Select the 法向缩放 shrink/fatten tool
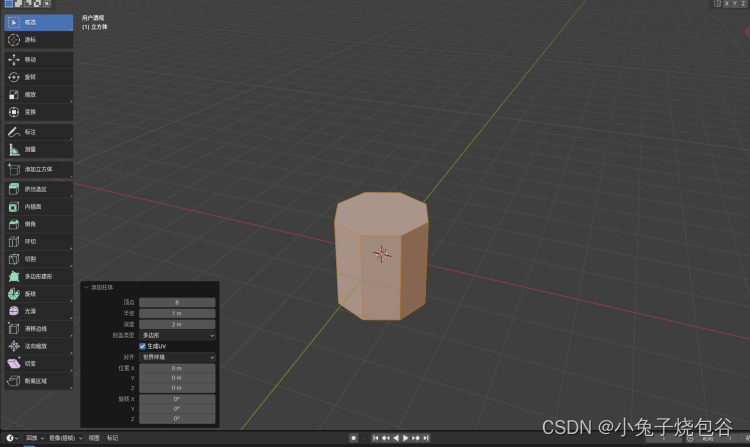 (39, 346)
